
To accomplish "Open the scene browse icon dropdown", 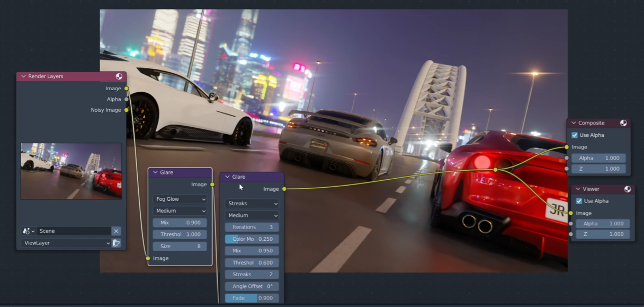I will [x=29, y=231].
